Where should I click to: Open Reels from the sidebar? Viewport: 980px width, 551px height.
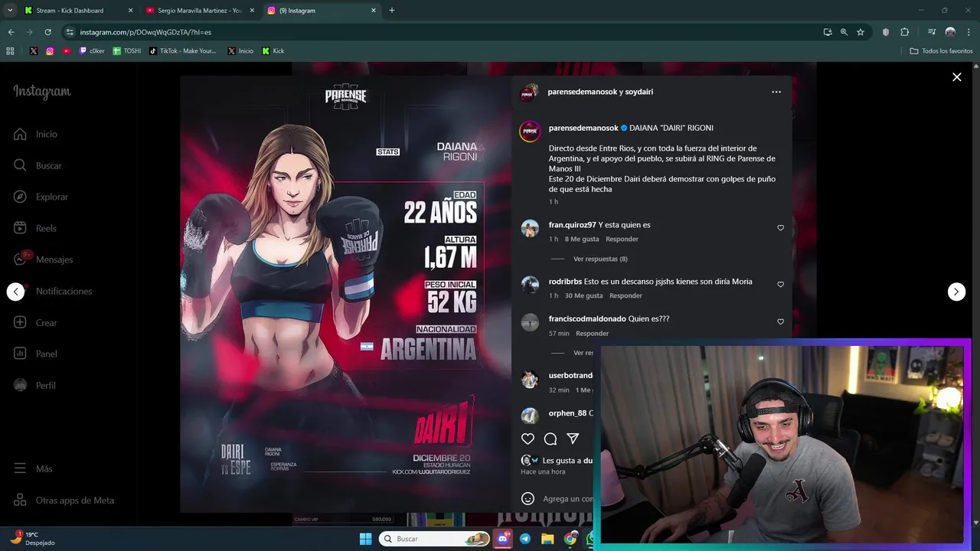pos(35,228)
